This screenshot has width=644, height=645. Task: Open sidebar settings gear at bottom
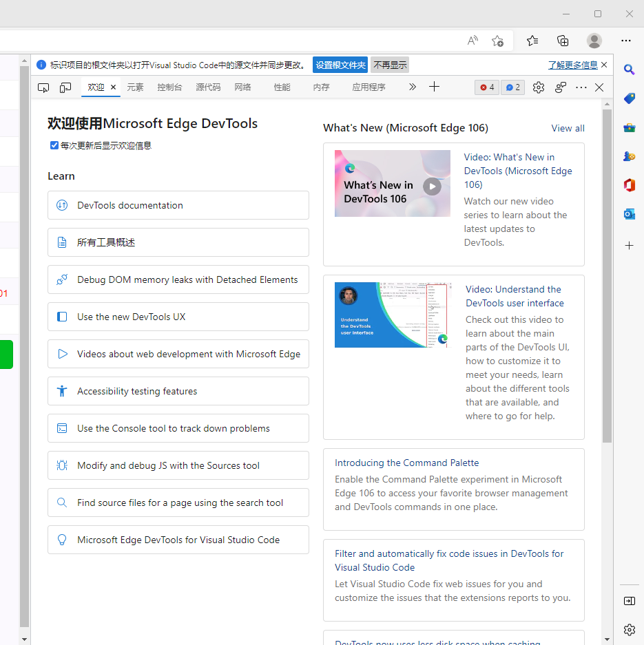coord(629,630)
